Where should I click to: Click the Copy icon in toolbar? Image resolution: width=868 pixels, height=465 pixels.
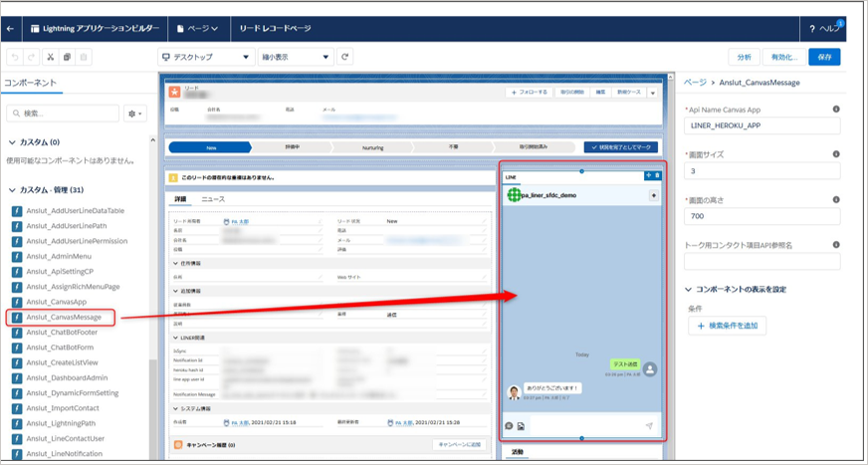click(67, 57)
